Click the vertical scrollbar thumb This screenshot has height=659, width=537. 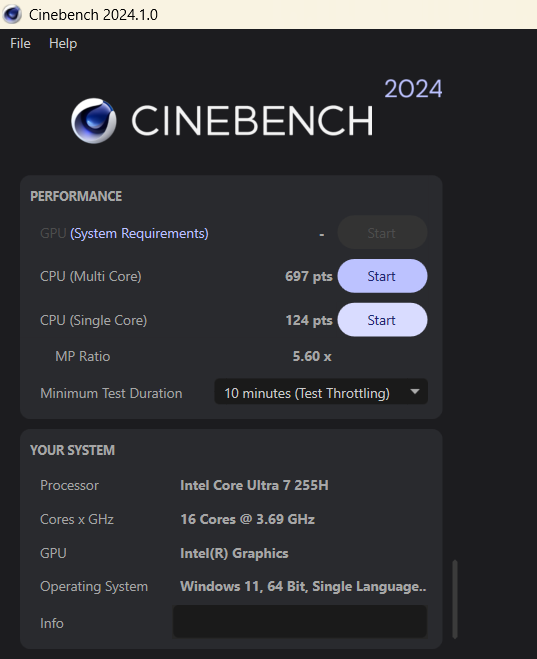(455, 600)
